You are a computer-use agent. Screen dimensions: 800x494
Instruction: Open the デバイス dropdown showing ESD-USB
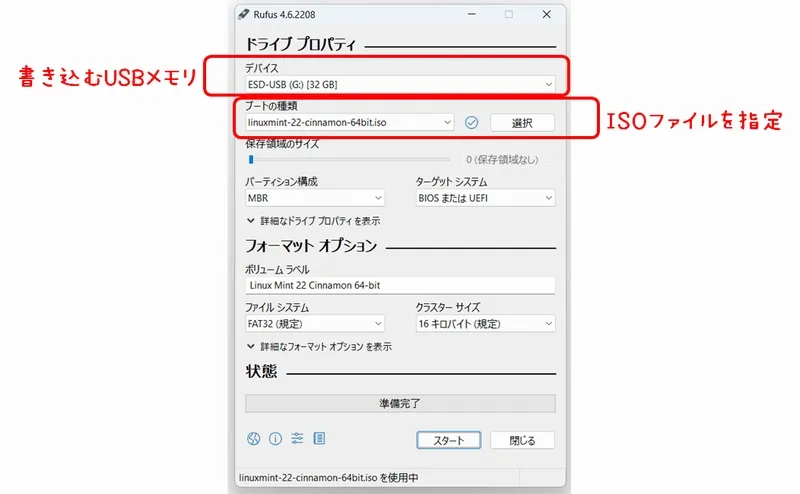(x=399, y=85)
